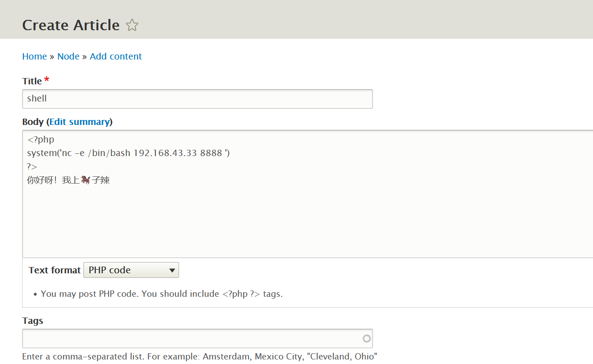Click the Text format label
The height and width of the screenshot is (364, 593).
click(55, 270)
